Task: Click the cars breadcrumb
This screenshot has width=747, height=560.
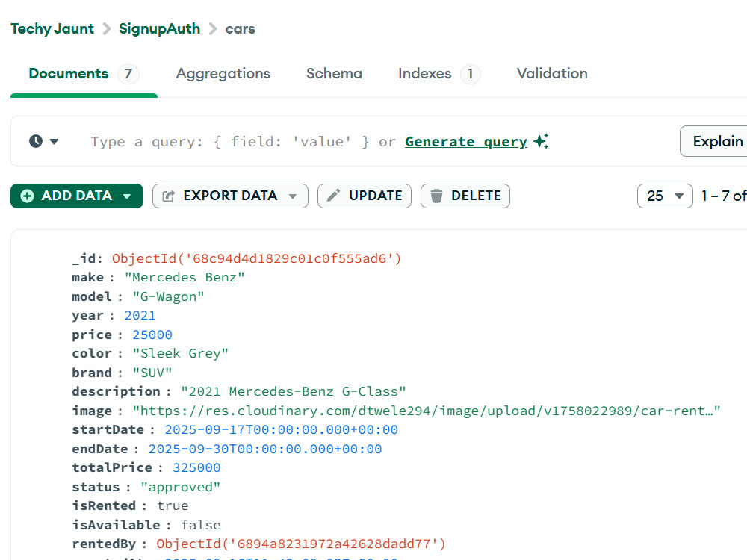Action: 240,29
